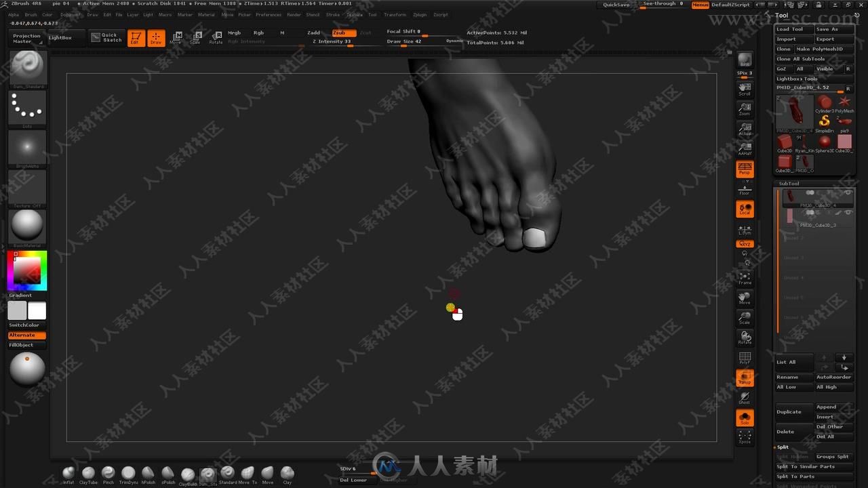The image size is (868, 488).
Task: Activate the Rotate transform icon
Action: click(216, 38)
